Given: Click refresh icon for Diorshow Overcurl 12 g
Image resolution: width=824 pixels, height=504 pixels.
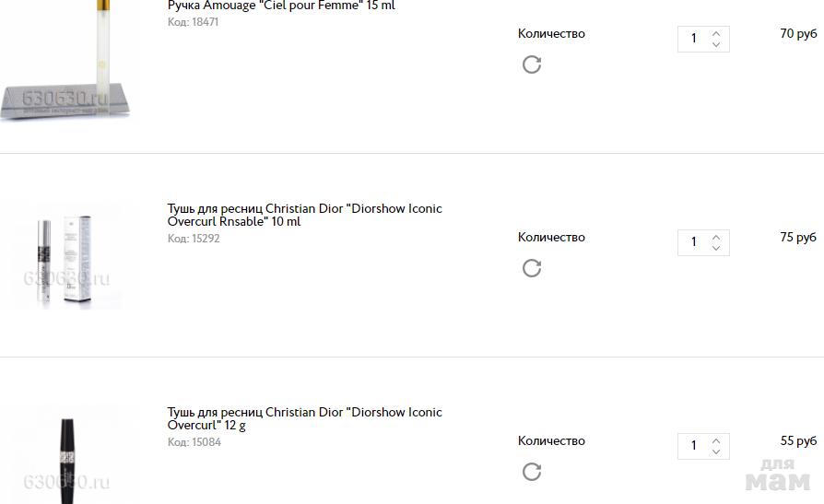Looking at the screenshot, I should (532, 472).
